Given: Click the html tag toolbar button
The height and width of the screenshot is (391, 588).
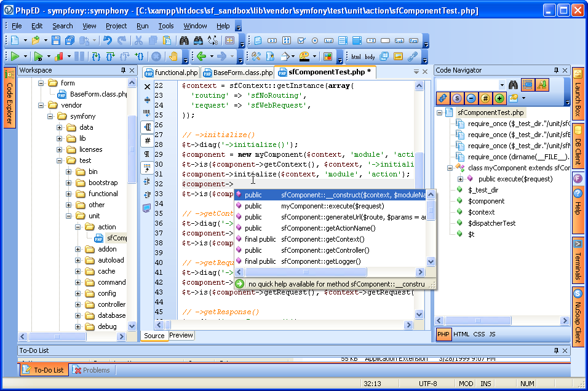Looking at the screenshot, I should pyautogui.click(x=356, y=57).
